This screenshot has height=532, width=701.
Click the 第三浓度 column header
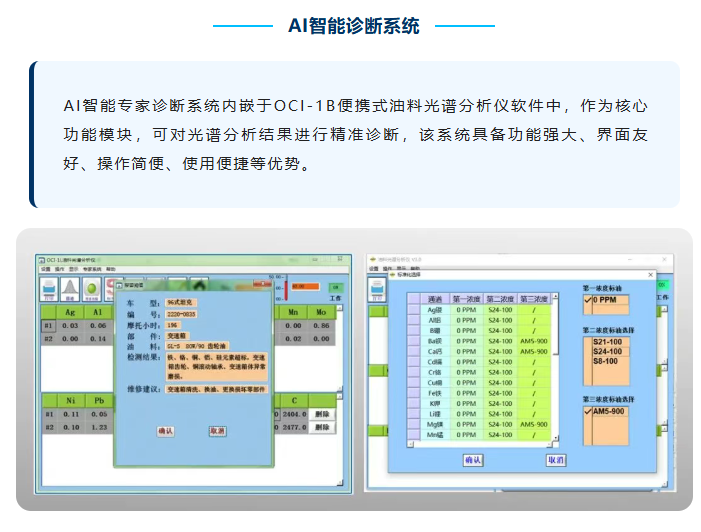point(534,299)
